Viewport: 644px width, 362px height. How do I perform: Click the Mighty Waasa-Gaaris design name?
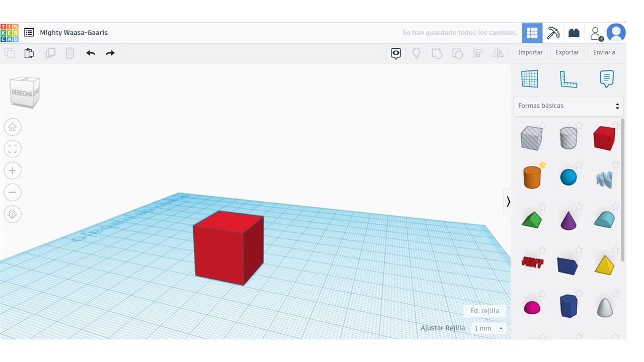[x=74, y=33]
